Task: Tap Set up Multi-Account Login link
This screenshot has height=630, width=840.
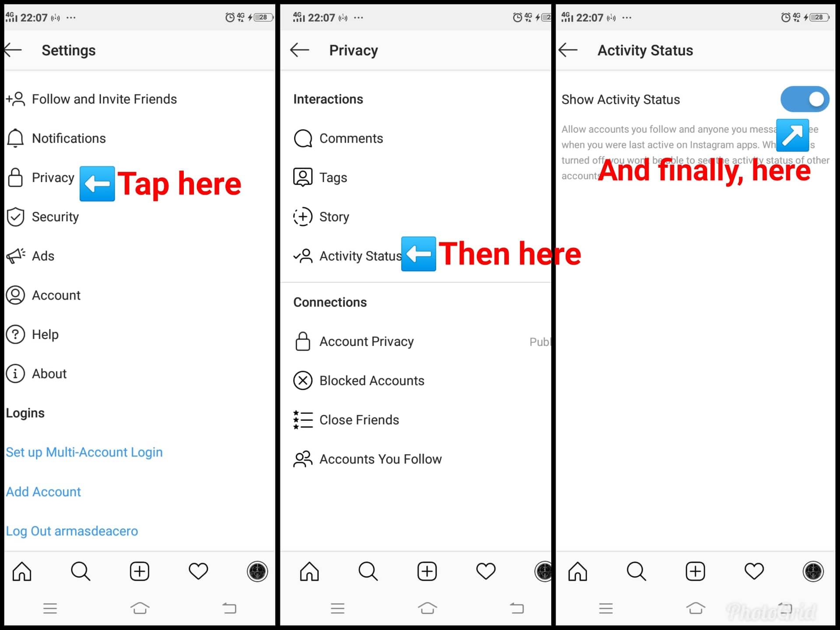Action: 83,452
